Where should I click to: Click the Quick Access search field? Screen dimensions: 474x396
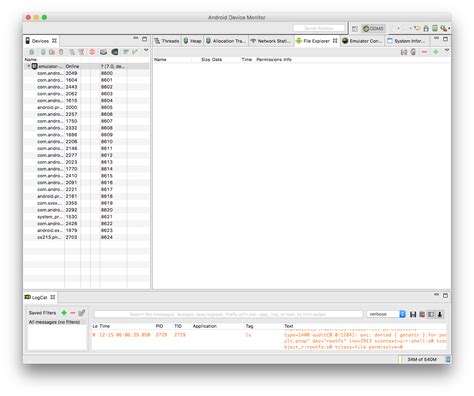tap(319, 28)
